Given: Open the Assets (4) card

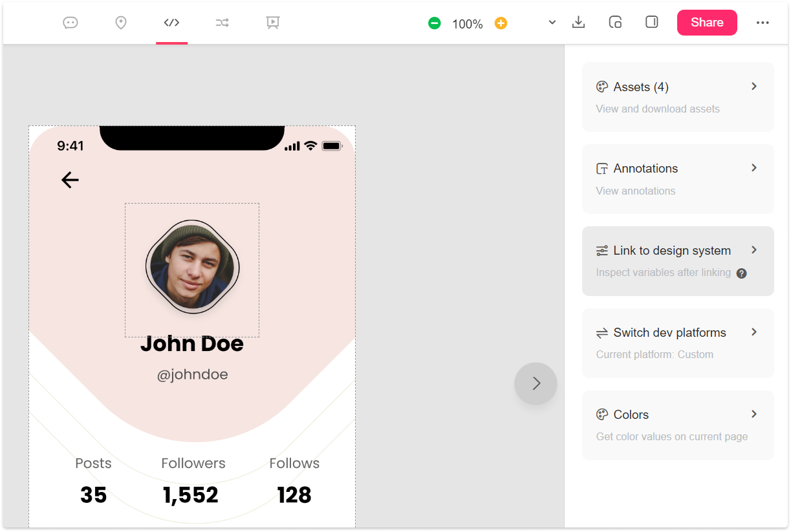Looking at the screenshot, I should pos(678,97).
